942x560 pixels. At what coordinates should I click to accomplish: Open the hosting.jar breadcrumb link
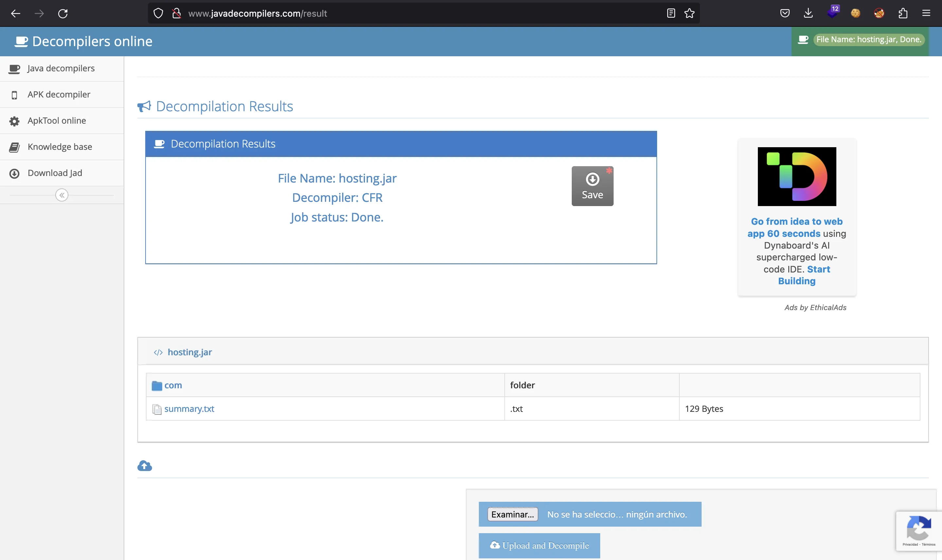[189, 352]
